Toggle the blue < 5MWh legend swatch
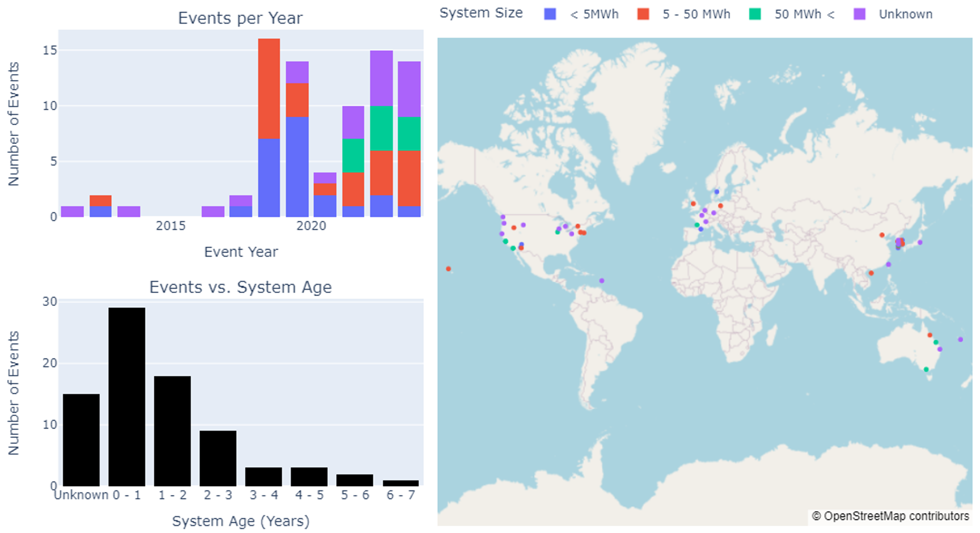This screenshot has width=980, height=533. [550, 14]
